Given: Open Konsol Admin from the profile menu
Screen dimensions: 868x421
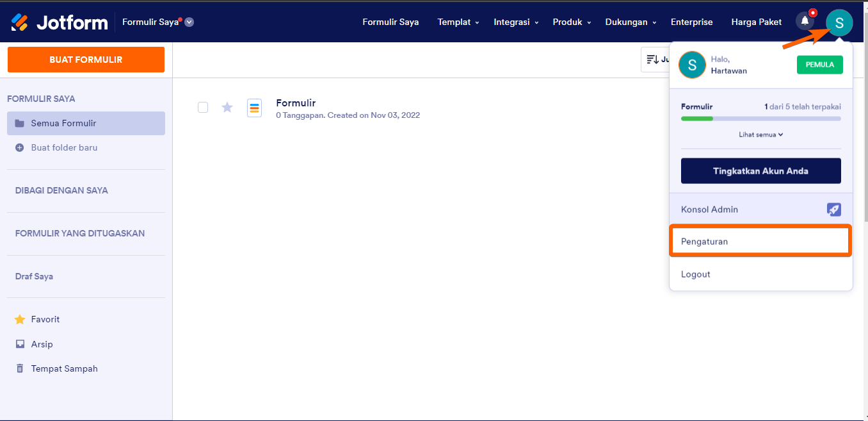Looking at the screenshot, I should click(760, 210).
